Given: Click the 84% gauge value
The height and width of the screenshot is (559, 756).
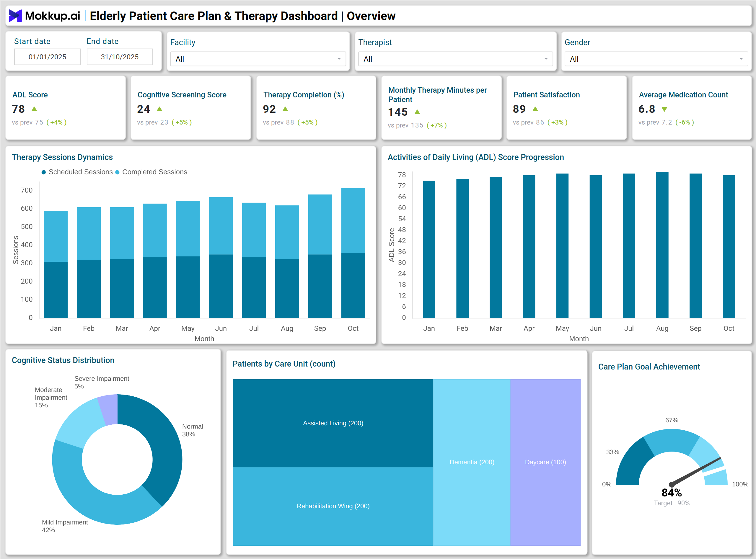Looking at the screenshot, I should (x=672, y=493).
